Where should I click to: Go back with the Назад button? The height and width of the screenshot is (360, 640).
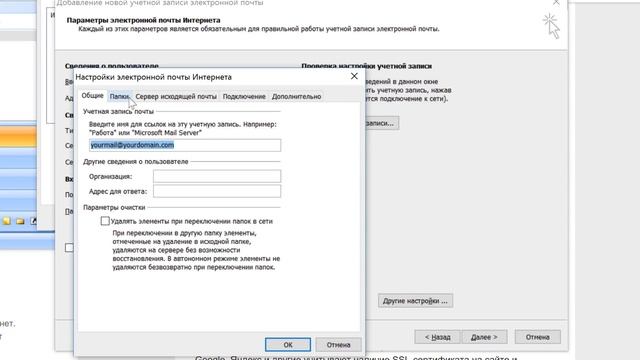(438, 337)
